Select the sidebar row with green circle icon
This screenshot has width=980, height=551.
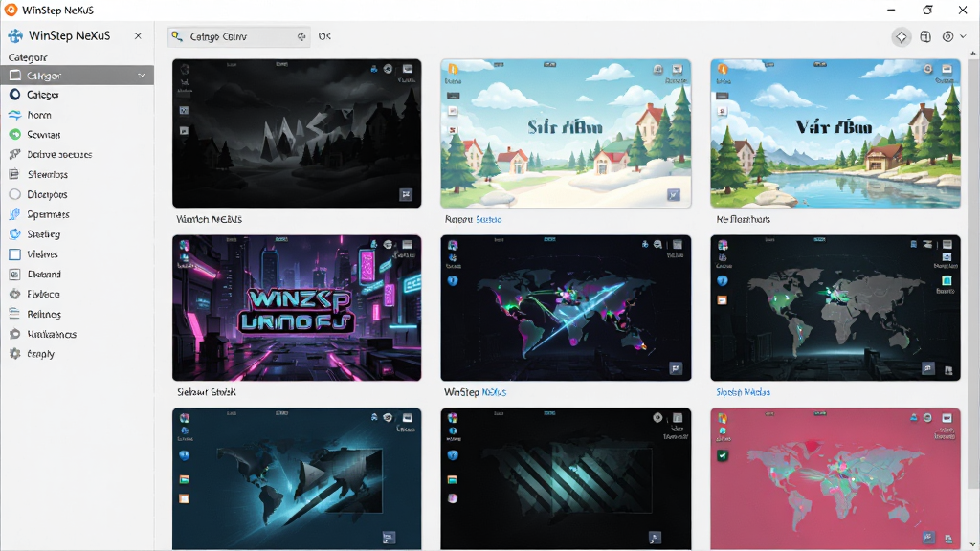(x=77, y=135)
